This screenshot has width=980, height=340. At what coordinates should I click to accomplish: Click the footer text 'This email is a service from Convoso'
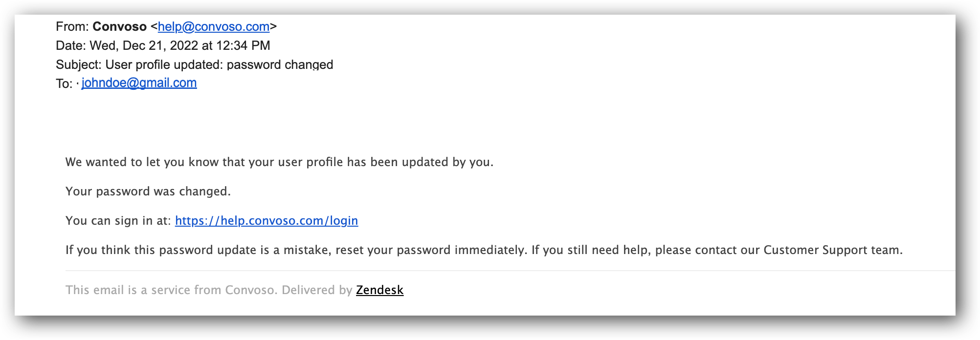pos(170,290)
